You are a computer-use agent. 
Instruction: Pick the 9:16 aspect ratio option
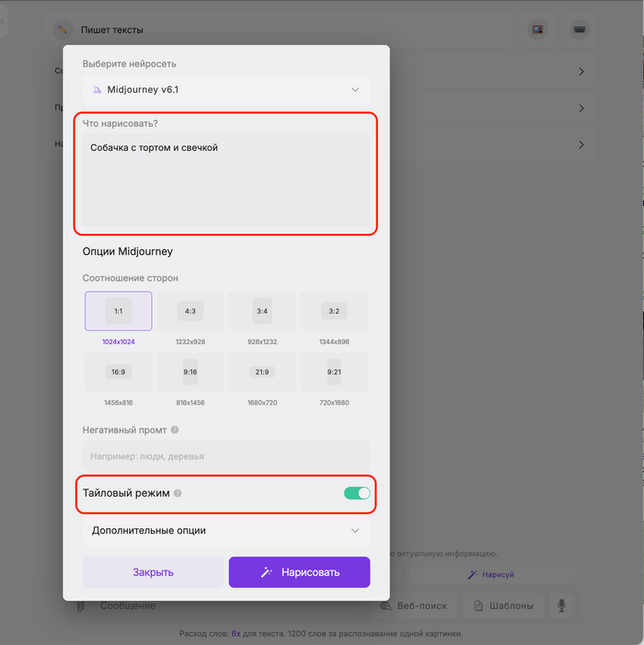(190, 372)
